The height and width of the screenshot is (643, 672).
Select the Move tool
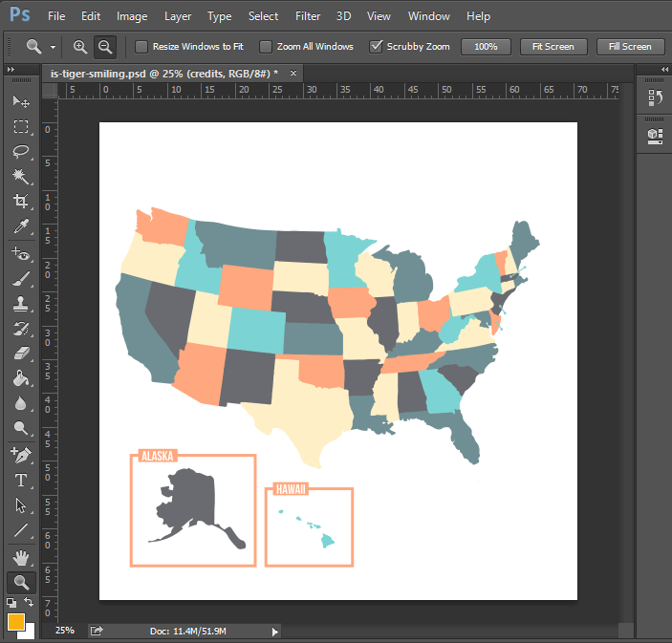(20, 101)
